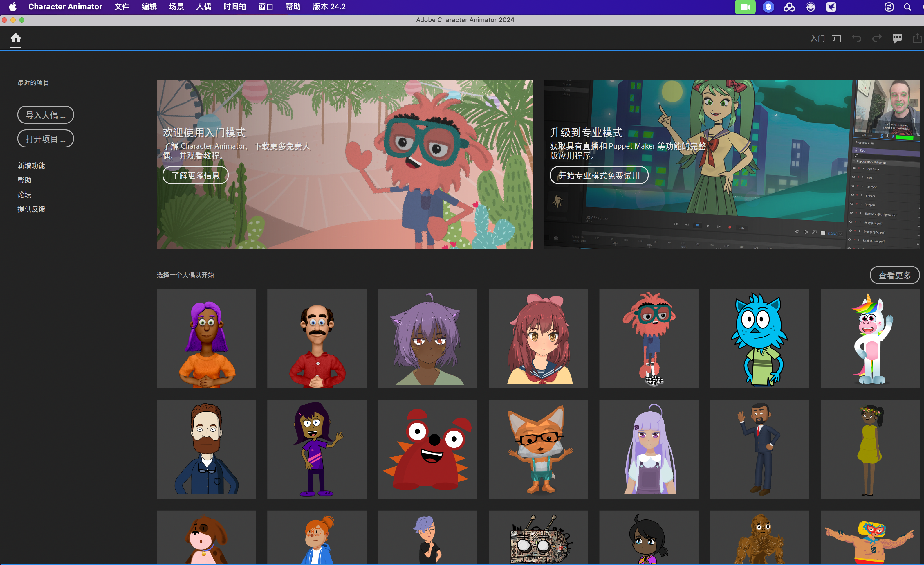Open macOS Control Center icon
This screenshot has width=924, height=565.
(x=889, y=7)
